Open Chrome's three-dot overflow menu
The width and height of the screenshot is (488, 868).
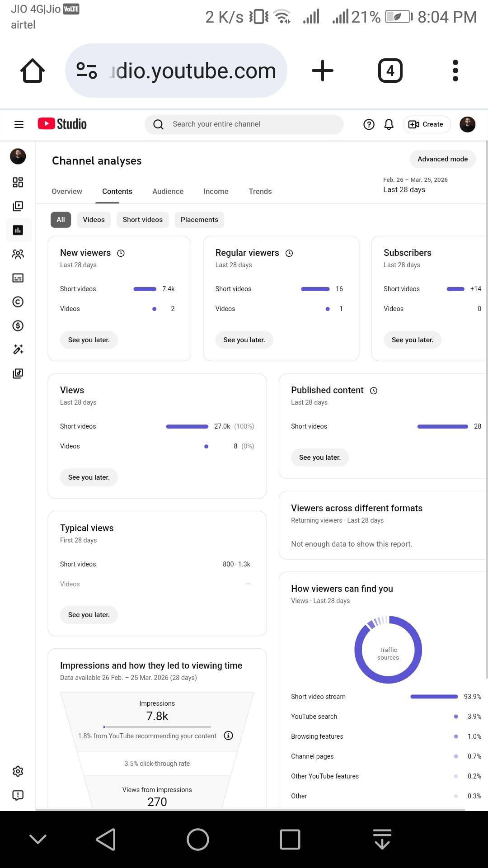click(x=455, y=71)
